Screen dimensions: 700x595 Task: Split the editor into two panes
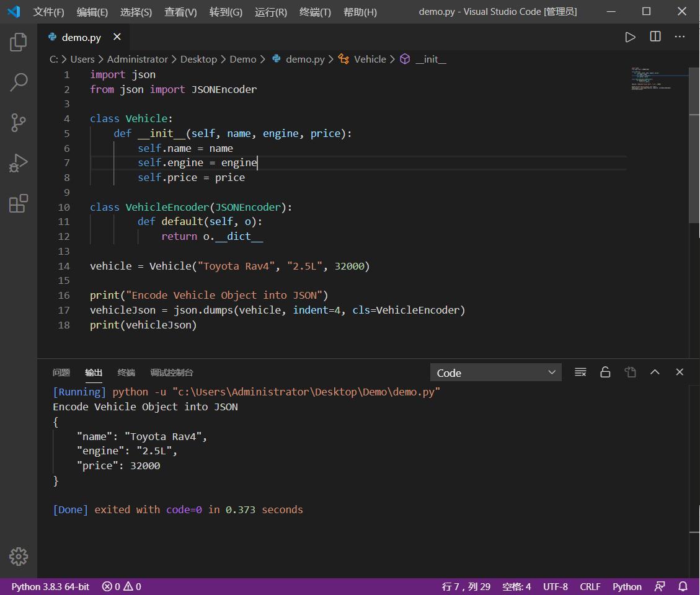pos(655,37)
